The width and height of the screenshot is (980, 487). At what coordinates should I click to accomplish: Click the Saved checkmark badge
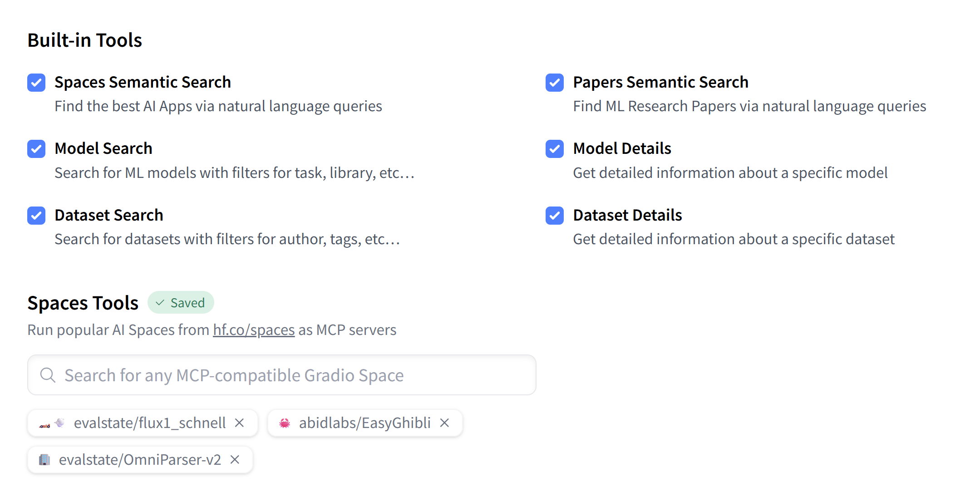(181, 303)
